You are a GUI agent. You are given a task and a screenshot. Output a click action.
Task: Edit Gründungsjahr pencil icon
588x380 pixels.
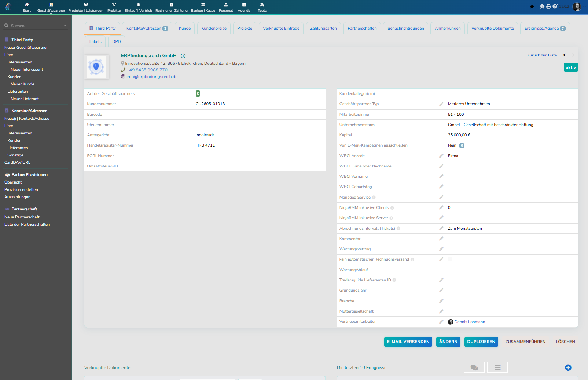(x=441, y=290)
